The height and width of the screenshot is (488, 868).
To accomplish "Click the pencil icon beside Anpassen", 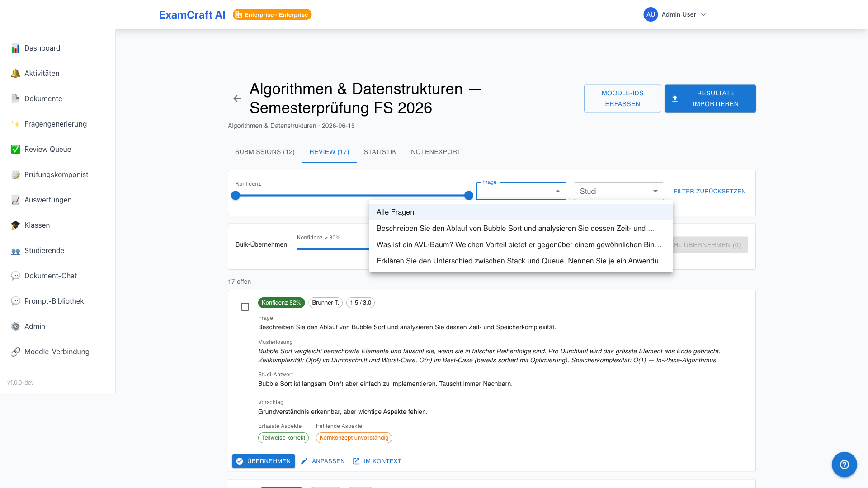I will [304, 461].
